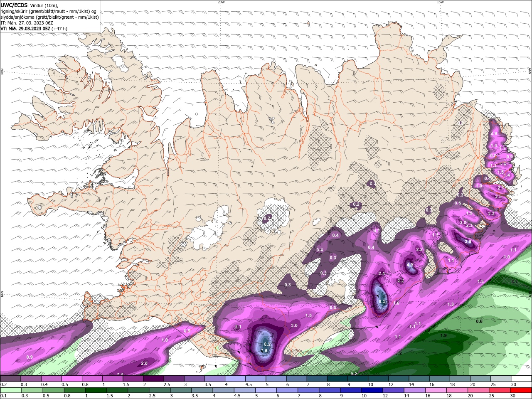Pick the bright pink 0.5 snow legend swatch
This screenshot has width=532, height=399.
(71, 379)
